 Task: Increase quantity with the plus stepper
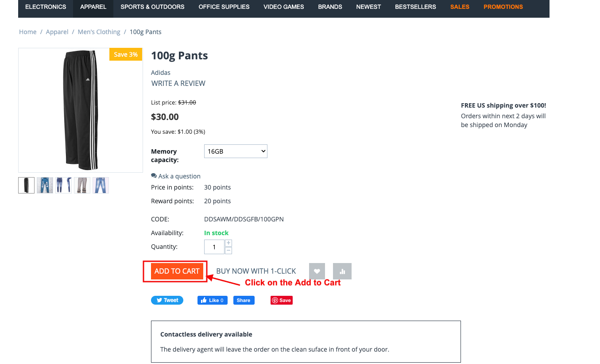coord(228,243)
